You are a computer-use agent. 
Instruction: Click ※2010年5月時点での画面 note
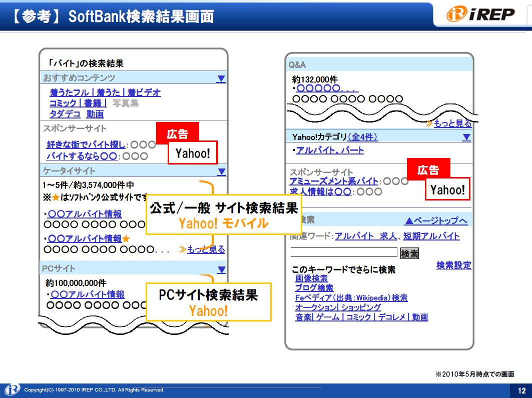pos(474,374)
